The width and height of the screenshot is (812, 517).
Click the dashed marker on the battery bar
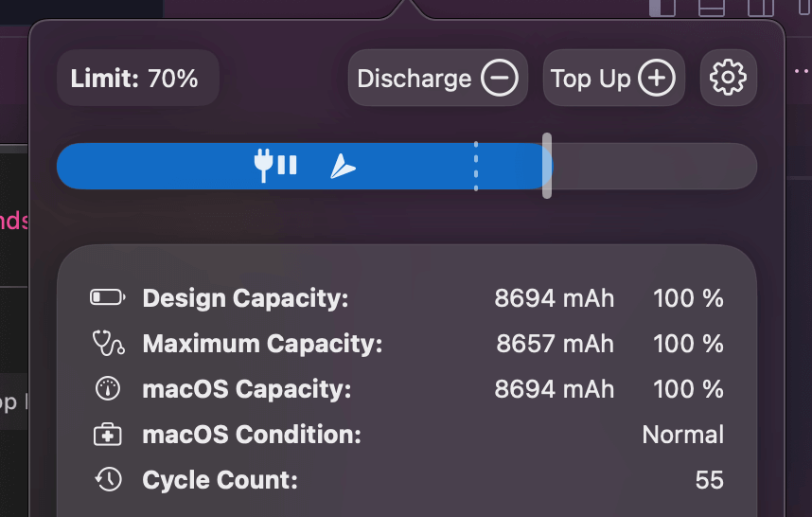point(475,166)
